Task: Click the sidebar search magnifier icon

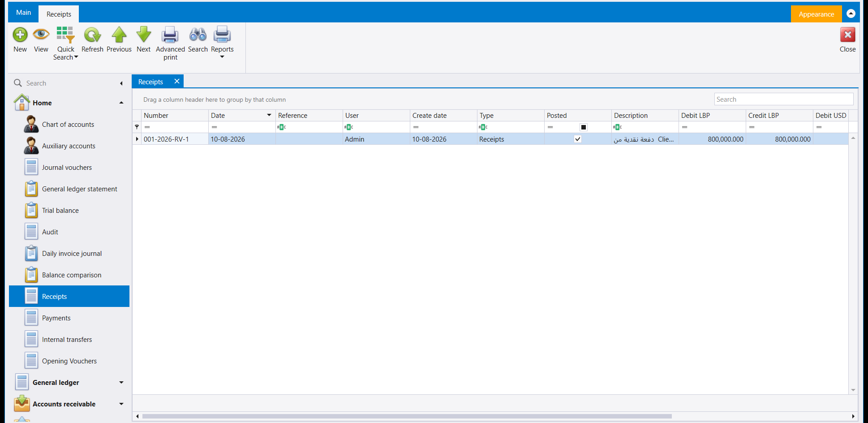Action: (x=18, y=83)
